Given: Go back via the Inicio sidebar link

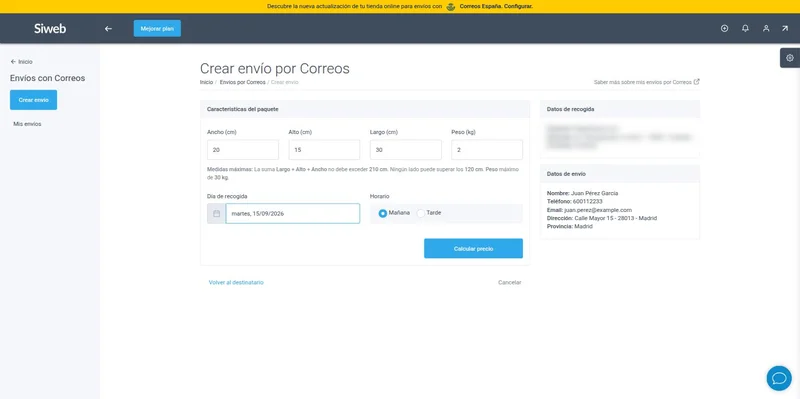Looking at the screenshot, I should (21, 62).
